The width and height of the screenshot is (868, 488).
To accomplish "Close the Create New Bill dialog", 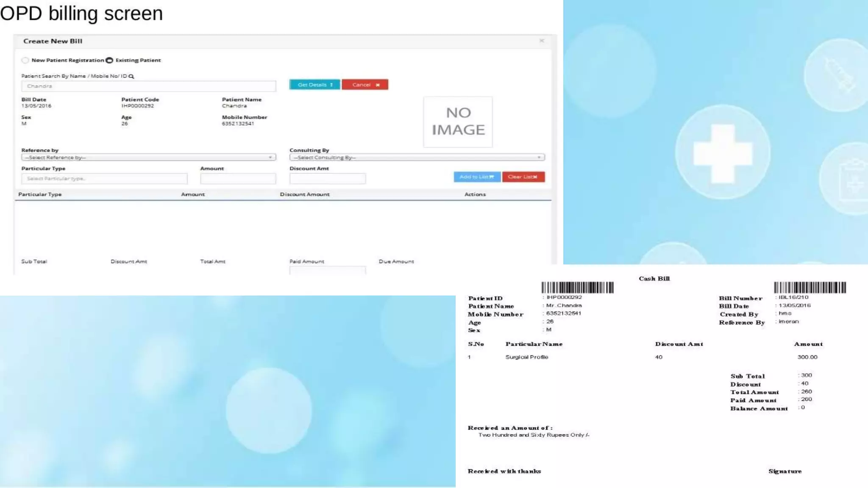I will [x=542, y=41].
